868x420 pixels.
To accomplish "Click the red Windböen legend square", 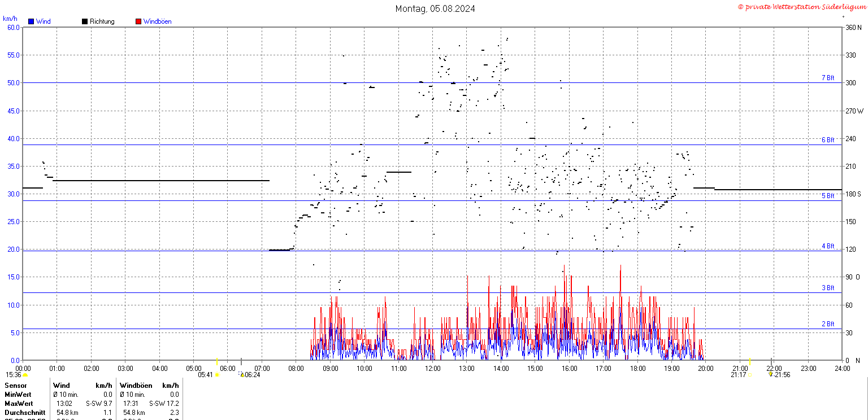I will tap(138, 21).
